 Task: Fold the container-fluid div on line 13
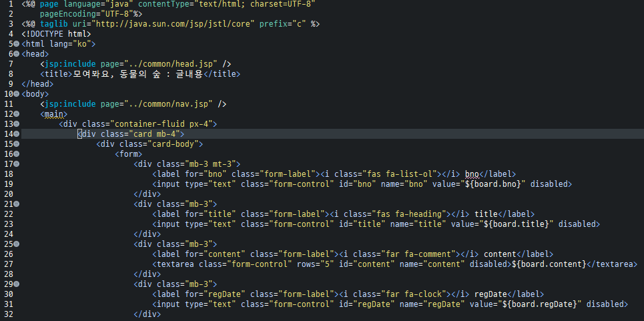[x=17, y=124]
